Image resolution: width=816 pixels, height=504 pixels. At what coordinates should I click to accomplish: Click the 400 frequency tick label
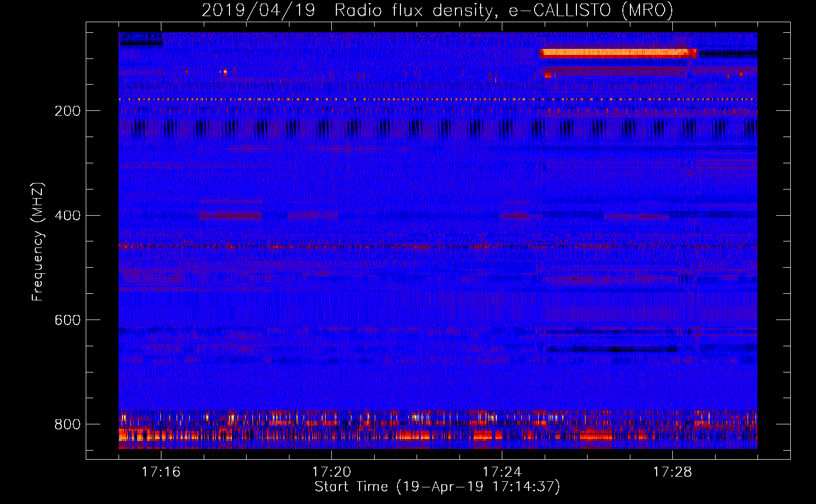pos(68,216)
